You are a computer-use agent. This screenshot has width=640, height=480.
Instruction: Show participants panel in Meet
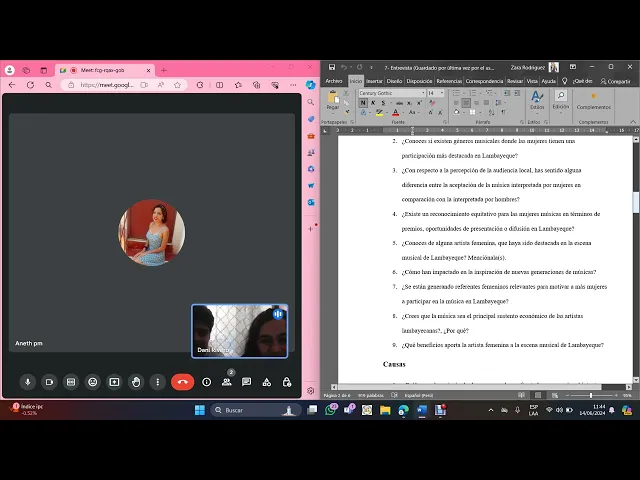(227, 382)
